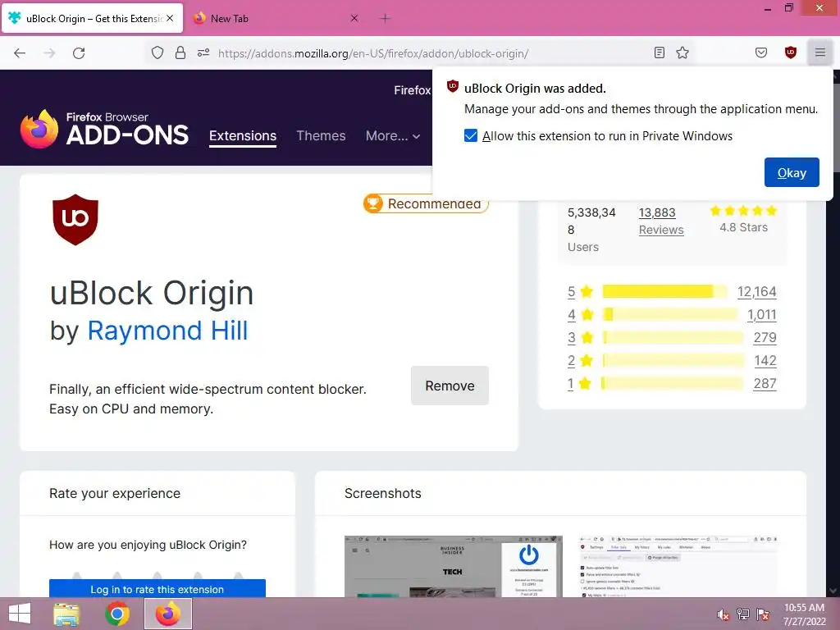
Task: Open the 142 two-star reviews count
Action: pyautogui.click(x=765, y=361)
